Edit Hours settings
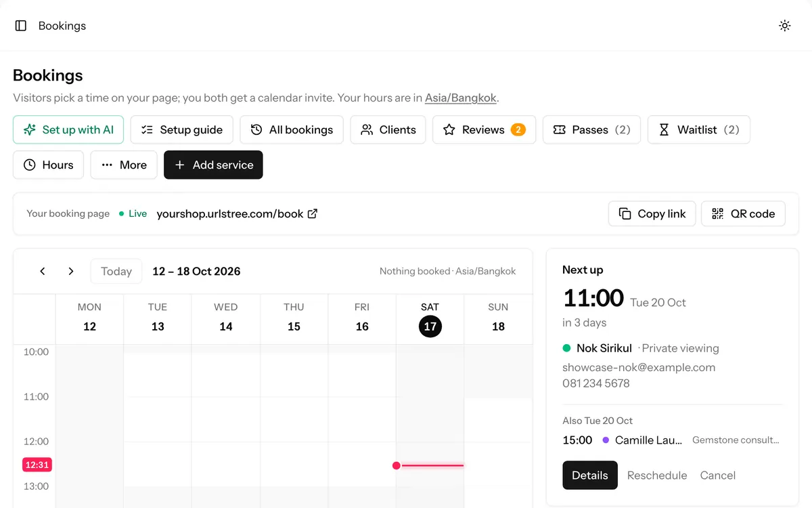Viewport: 812px width, 508px height. (x=48, y=165)
